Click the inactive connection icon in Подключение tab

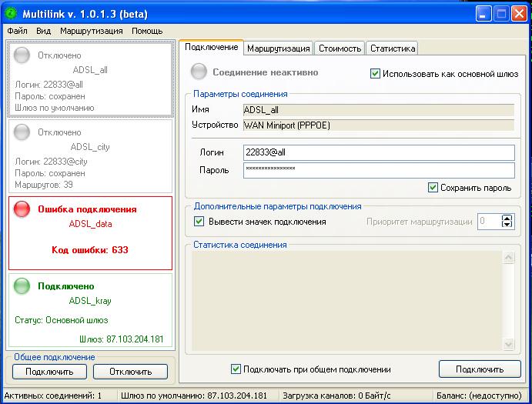(199, 72)
